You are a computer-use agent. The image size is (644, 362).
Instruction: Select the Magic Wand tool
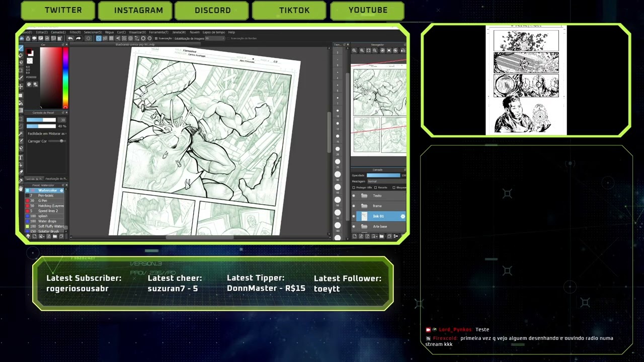coord(21,134)
